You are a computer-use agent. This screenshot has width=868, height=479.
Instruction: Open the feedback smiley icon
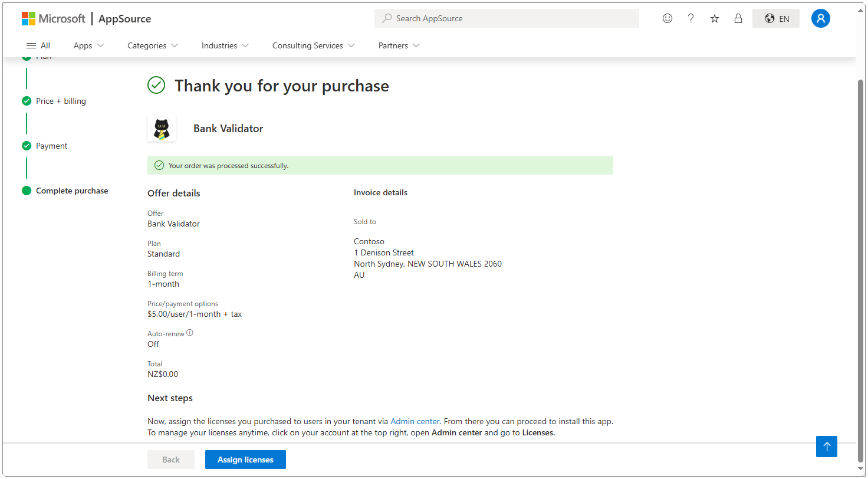tap(668, 18)
